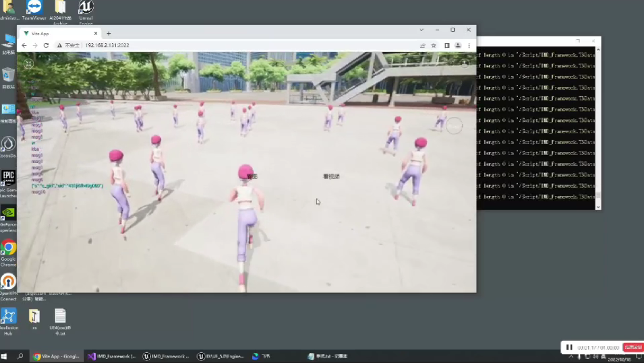Click the share page icon in address bar
This screenshot has width=644, height=363.
423,45
